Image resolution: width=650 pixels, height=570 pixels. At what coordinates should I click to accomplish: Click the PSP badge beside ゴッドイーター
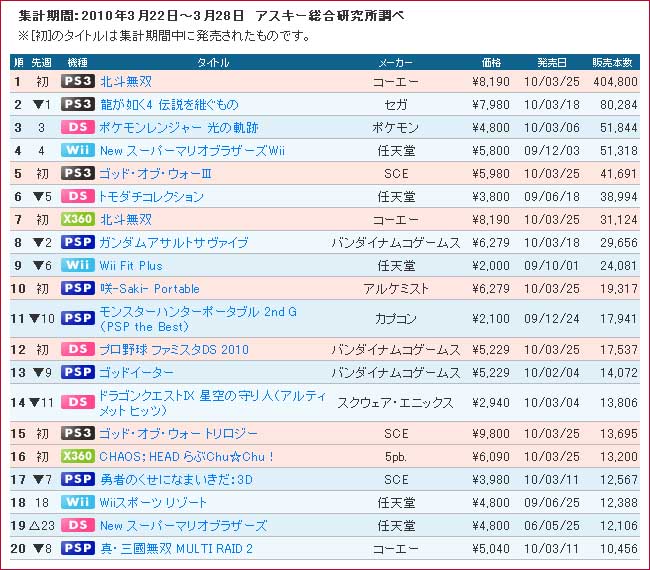pyautogui.click(x=78, y=372)
